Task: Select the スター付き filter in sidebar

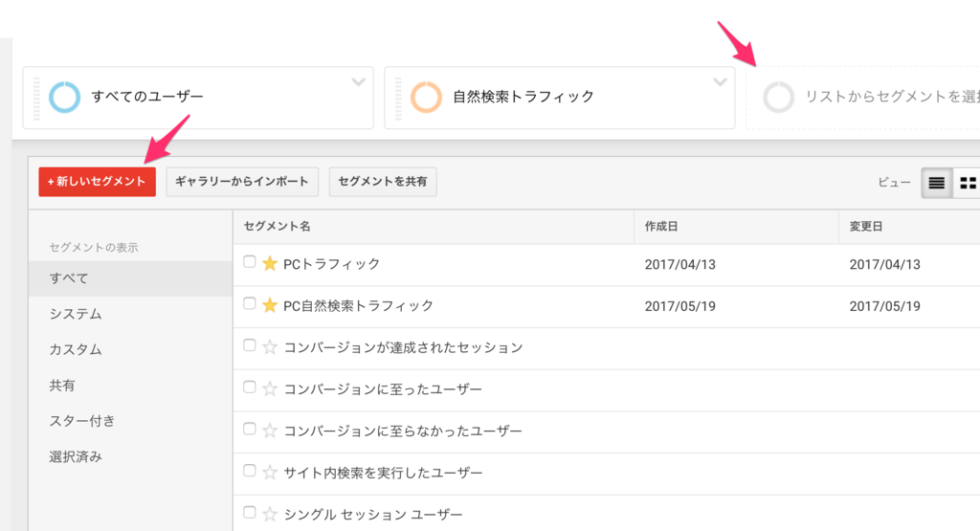Action: tap(130, 421)
